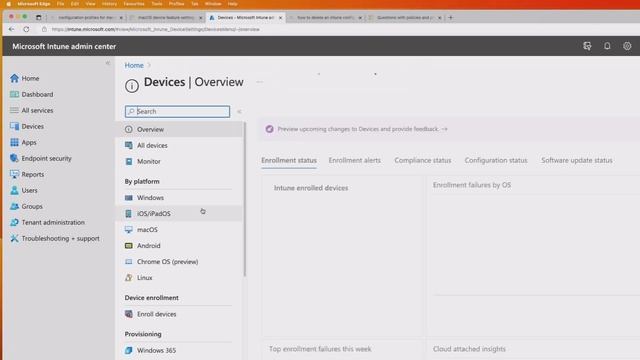Image resolution: width=640 pixels, height=360 pixels.
Task: Open a new browser tab
Action: click(451, 18)
